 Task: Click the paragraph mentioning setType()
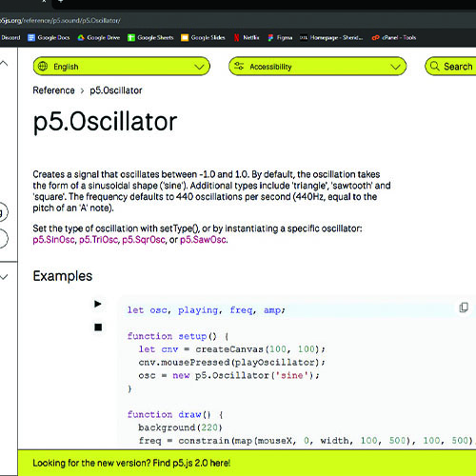coord(197,234)
